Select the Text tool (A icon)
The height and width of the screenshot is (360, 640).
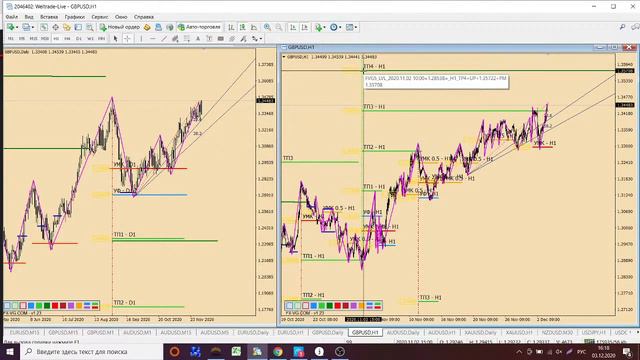coord(198,39)
